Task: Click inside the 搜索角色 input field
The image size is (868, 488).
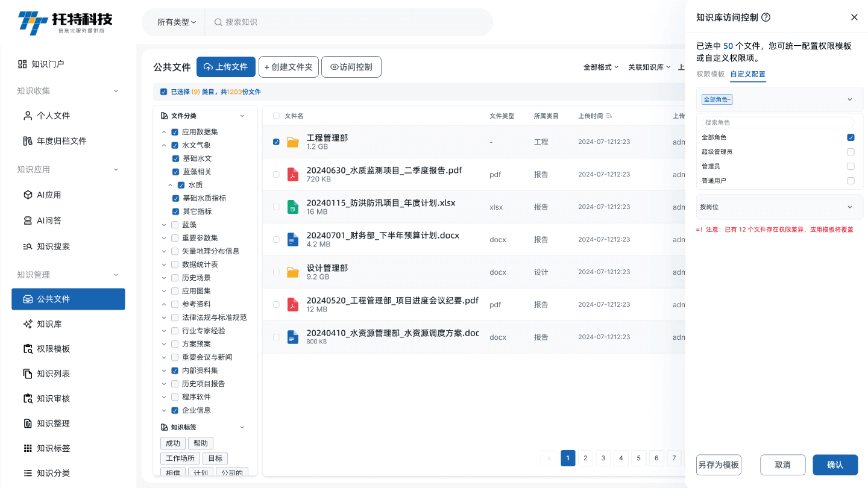Action: pyautogui.click(x=776, y=122)
